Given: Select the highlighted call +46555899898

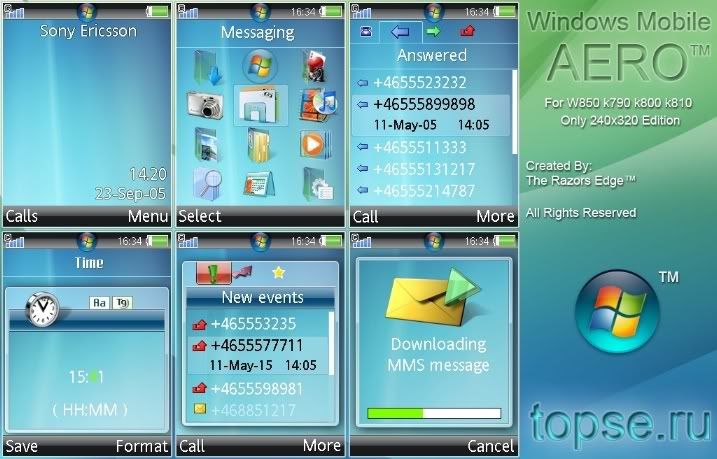Looking at the screenshot, I should 430,115.
